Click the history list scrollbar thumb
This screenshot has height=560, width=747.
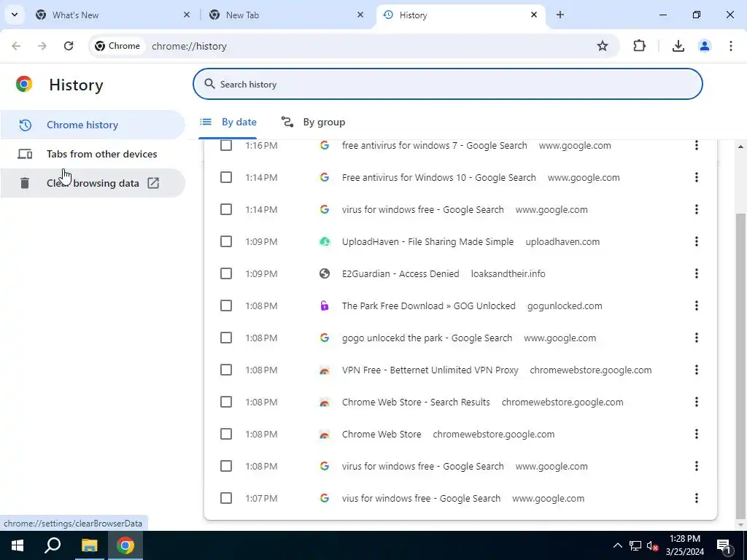[x=740, y=365]
